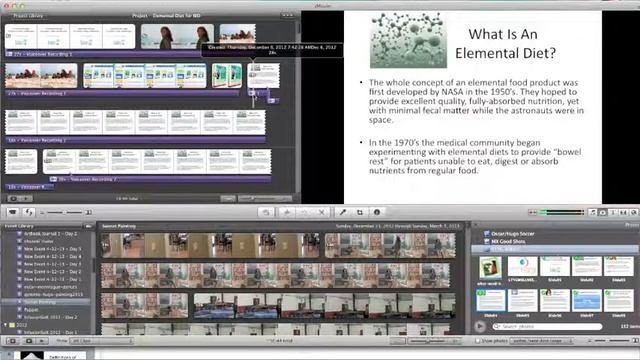640x360 pixels.
Task: Select the Slide08 photo thumbnail
Action: tap(619, 301)
